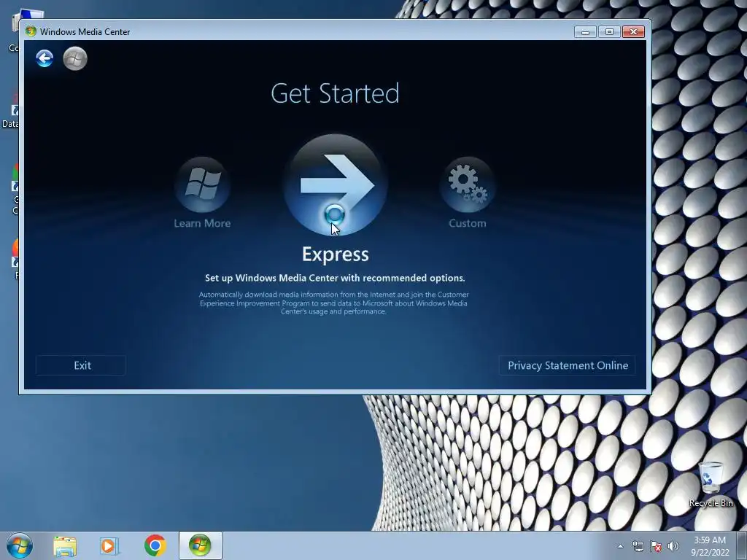Launch Windows Media Player from taskbar
The height and width of the screenshot is (560, 747).
(109, 546)
